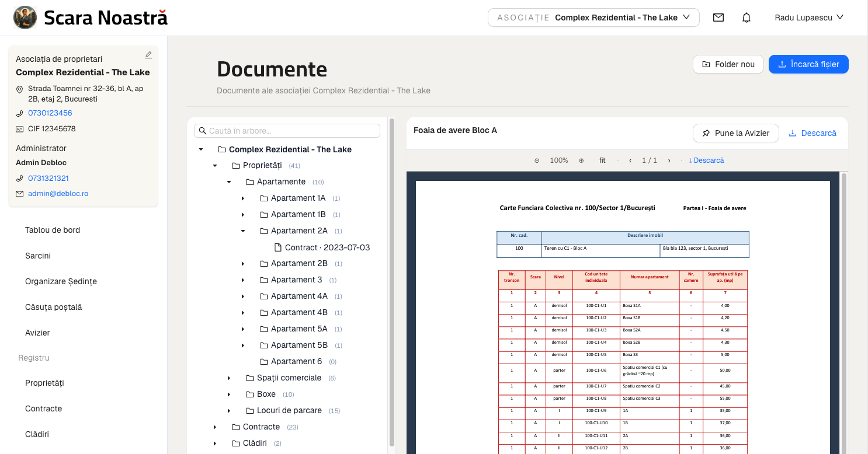Click the folder icon of Boxe
868x454 pixels.
pyautogui.click(x=250, y=394)
